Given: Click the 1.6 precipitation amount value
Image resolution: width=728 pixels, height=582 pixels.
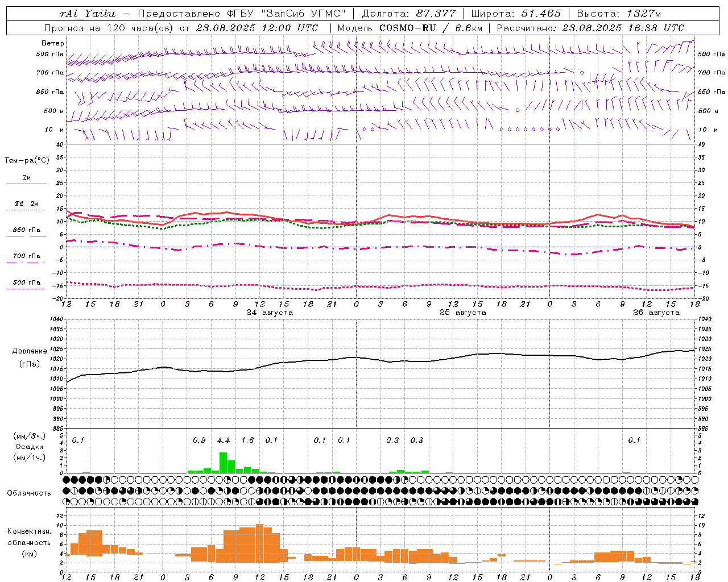Looking at the screenshot, I should 247,440.
